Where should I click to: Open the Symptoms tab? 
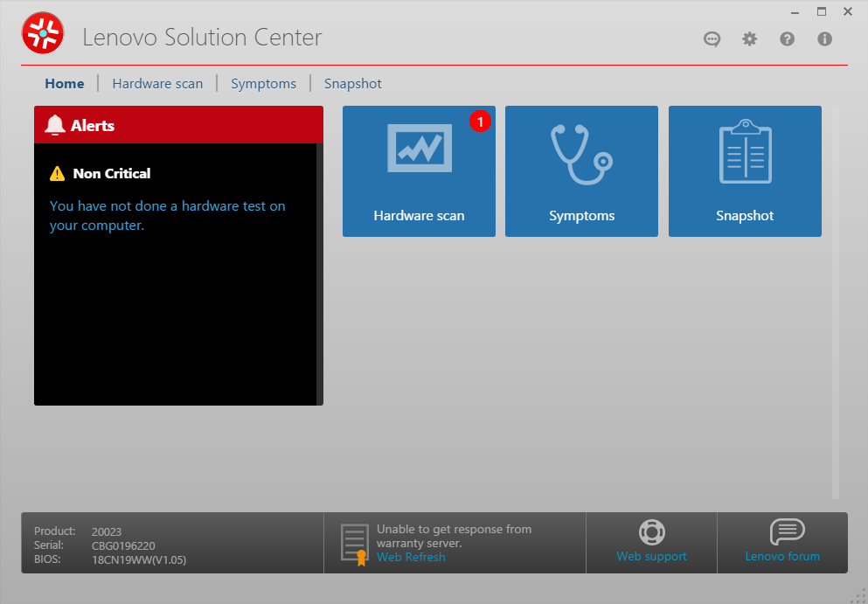(263, 84)
